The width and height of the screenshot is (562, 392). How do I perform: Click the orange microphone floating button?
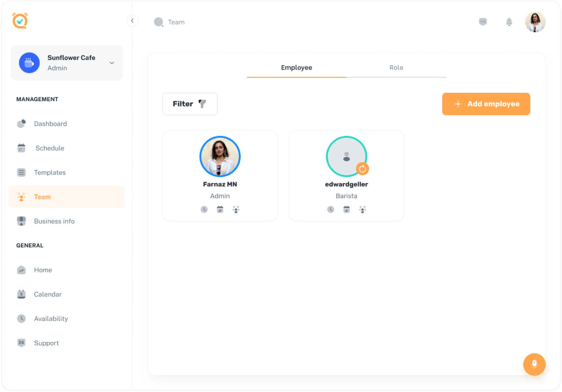coord(534,364)
